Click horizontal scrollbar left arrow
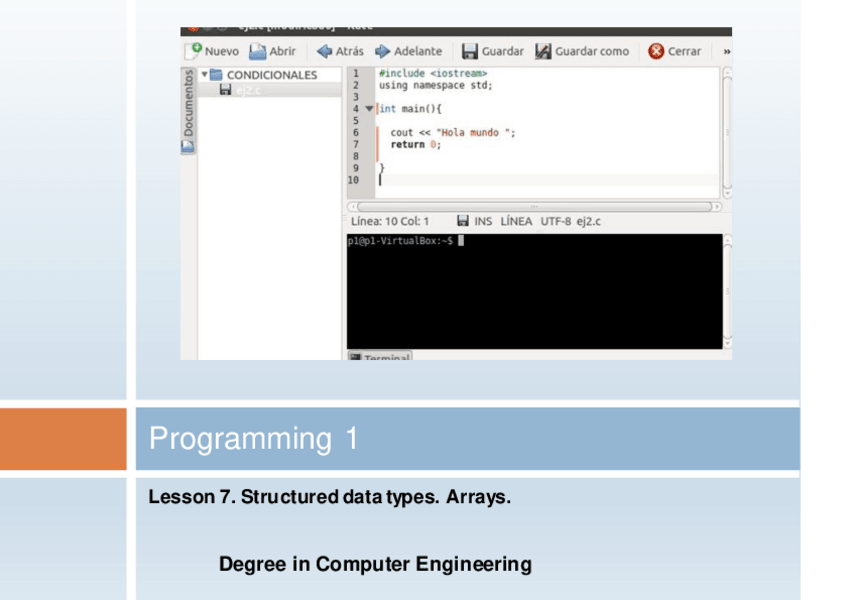The height and width of the screenshot is (600, 848). click(352, 207)
